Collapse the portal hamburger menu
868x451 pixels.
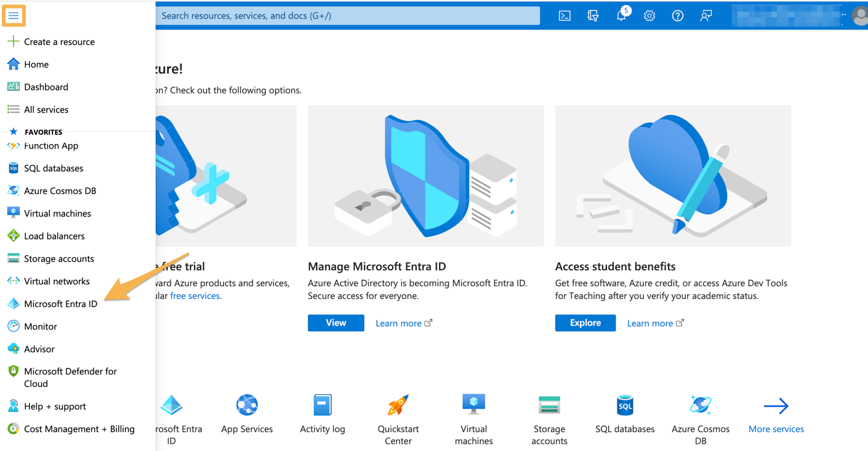pyautogui.click(x=14, y=15)
